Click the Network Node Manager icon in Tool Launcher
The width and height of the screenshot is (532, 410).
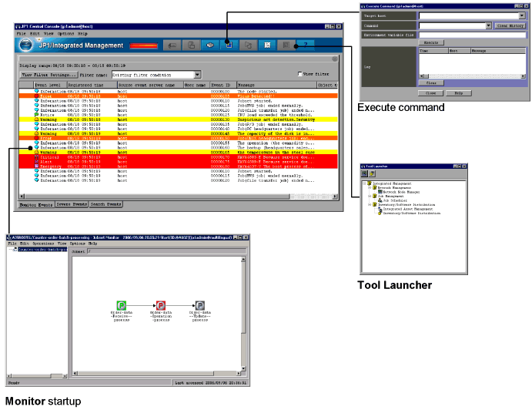[x=380, y=192]
